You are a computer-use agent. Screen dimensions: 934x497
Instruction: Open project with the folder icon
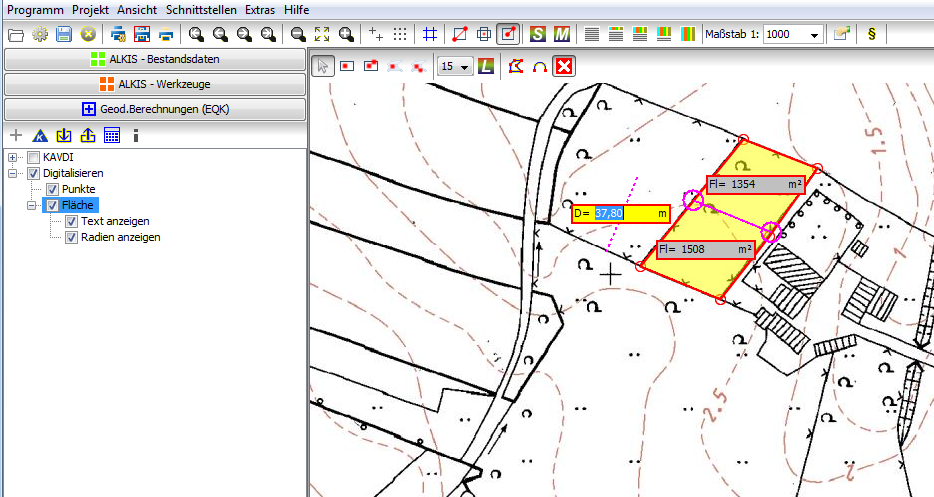(16, 35)
